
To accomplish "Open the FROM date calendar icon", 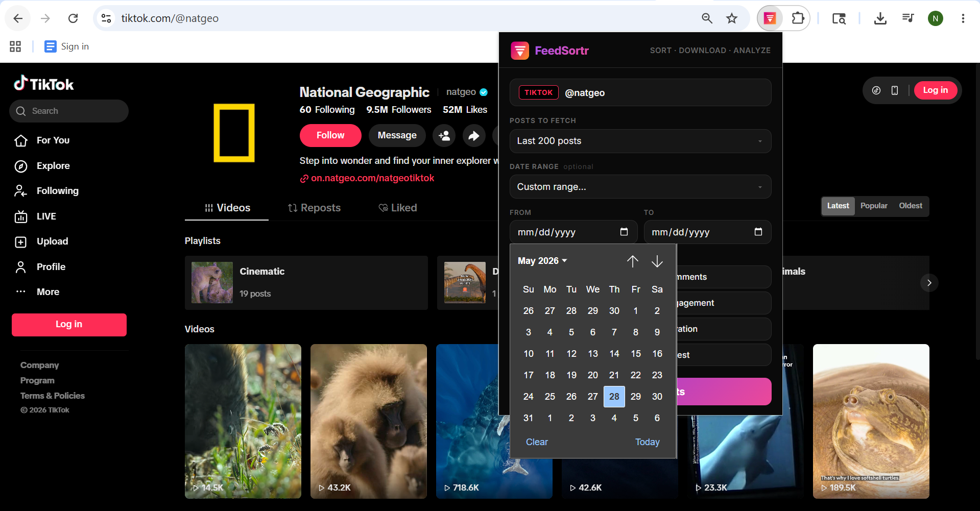I will [x=624, y=232].
